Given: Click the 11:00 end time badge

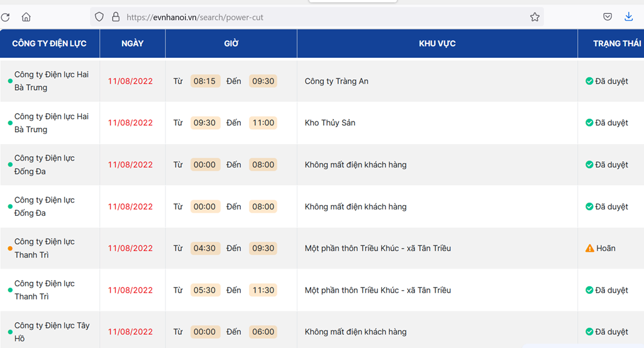Looking at the screenshot, I should point(263,123).
